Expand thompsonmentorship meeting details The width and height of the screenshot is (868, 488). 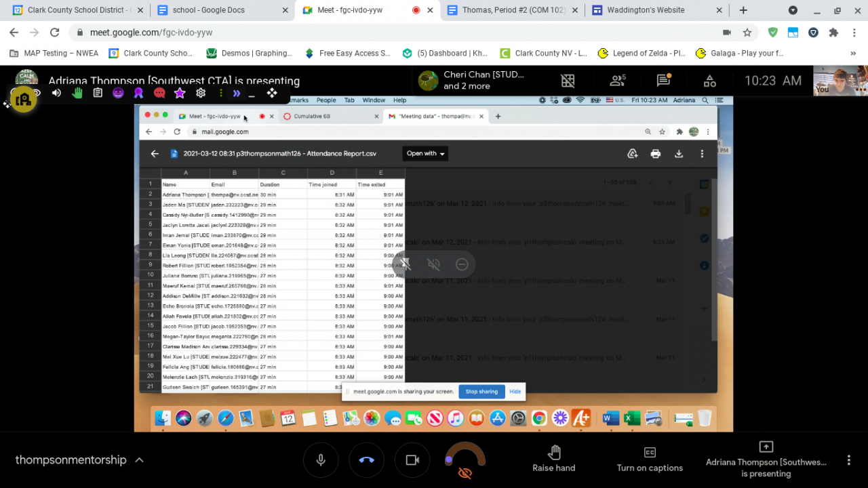coord(80,460)
